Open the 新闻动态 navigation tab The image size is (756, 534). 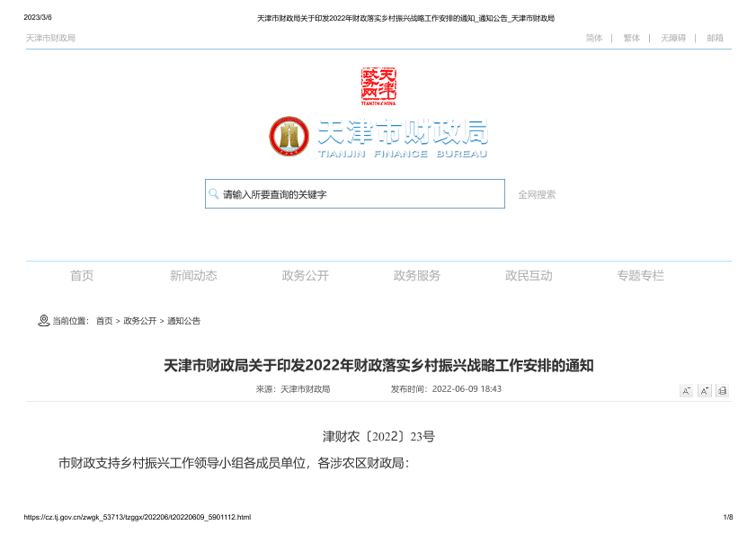(193, 276)
